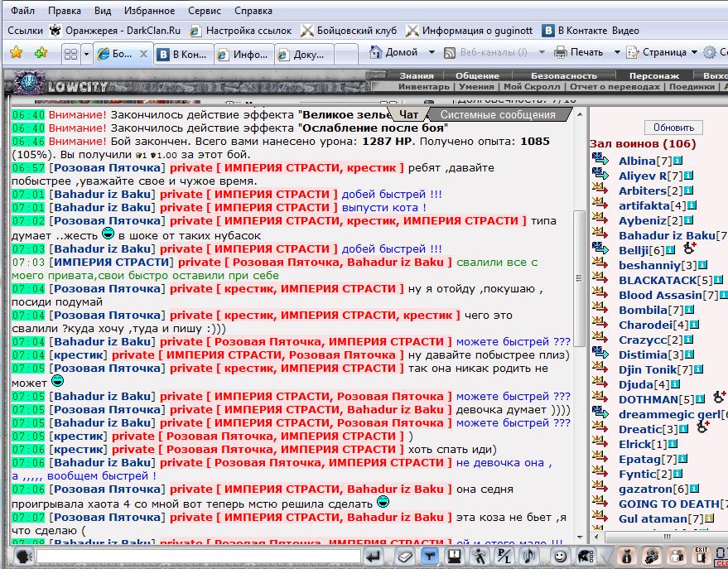
Task: Open info icon beside Albina
Action: click(x=677, y=161)
